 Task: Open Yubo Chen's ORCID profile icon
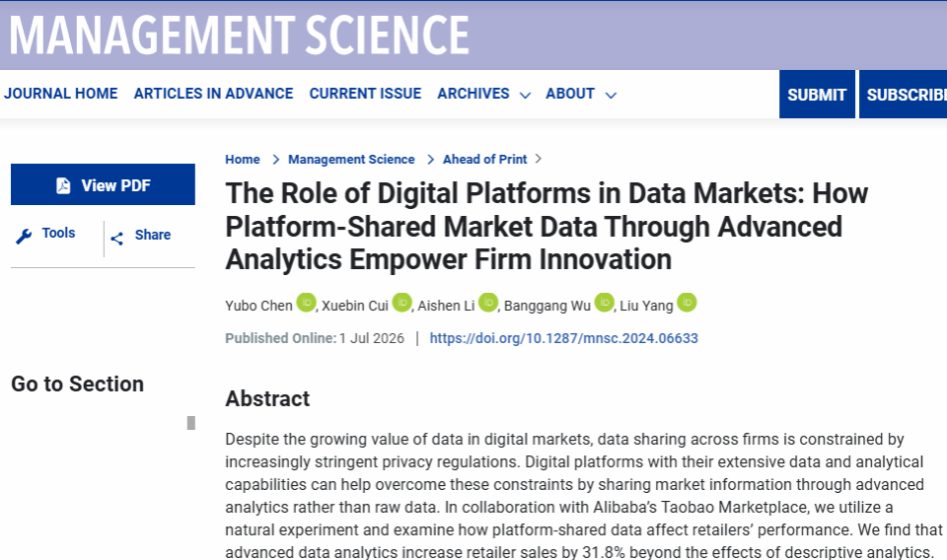[x=306, y=303]
